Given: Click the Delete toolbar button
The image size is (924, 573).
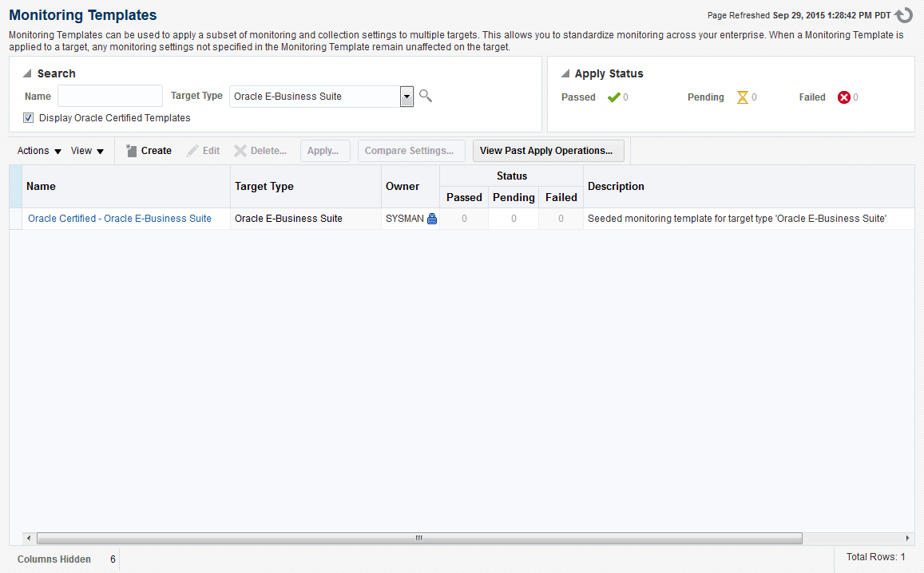Looking at the screenshot, I should [x=260, y=151].
